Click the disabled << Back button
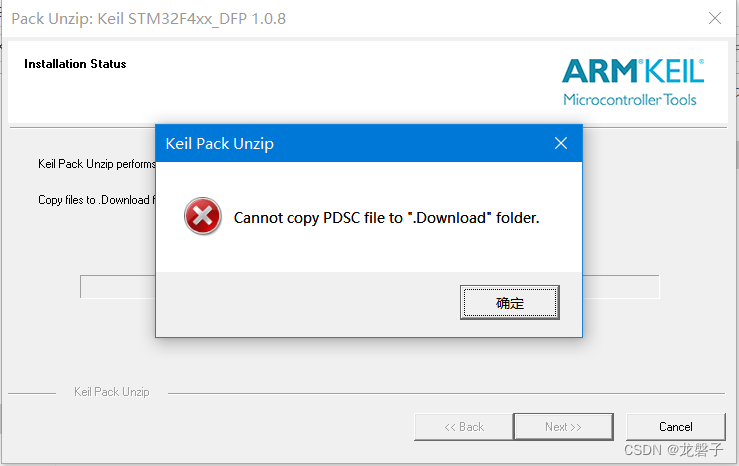 [x=464, y=427]
